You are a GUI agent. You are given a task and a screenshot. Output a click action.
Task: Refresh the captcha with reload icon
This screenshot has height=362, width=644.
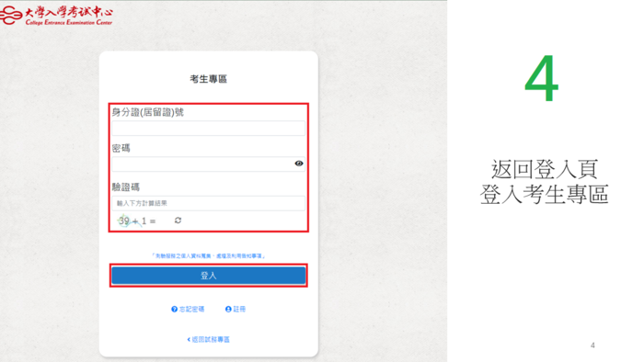click(x=178, y=221)
